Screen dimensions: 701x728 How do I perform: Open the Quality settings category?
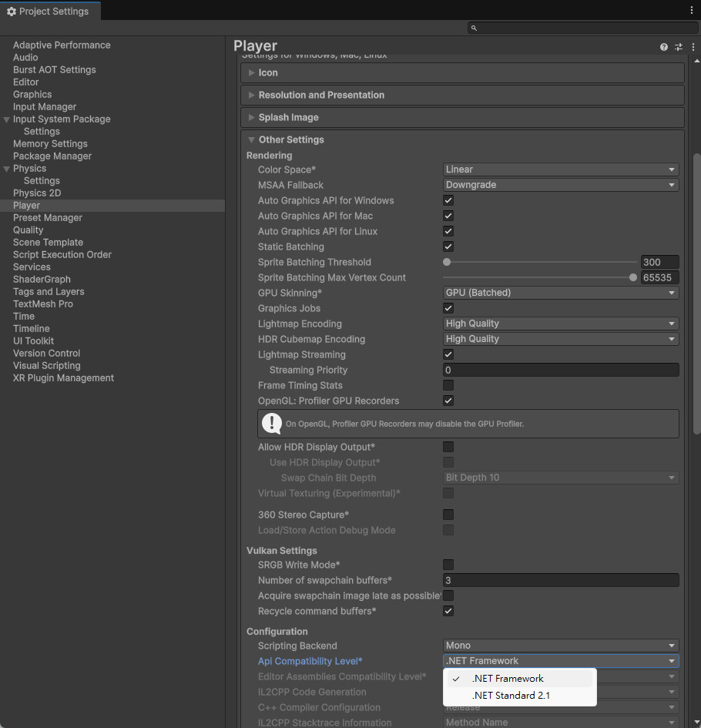(28, 230)
